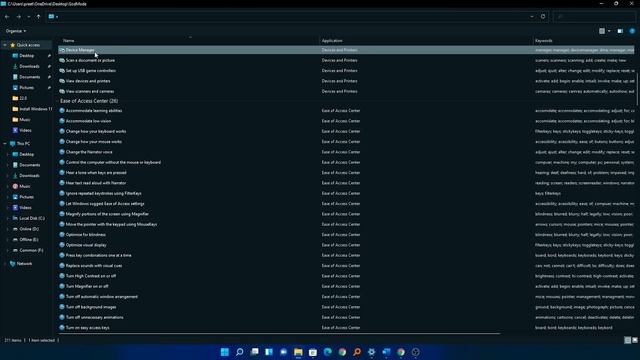This screenshot has width=640, height=360.
Task: Open Task View on the taskbar
Action: (254, 352)
